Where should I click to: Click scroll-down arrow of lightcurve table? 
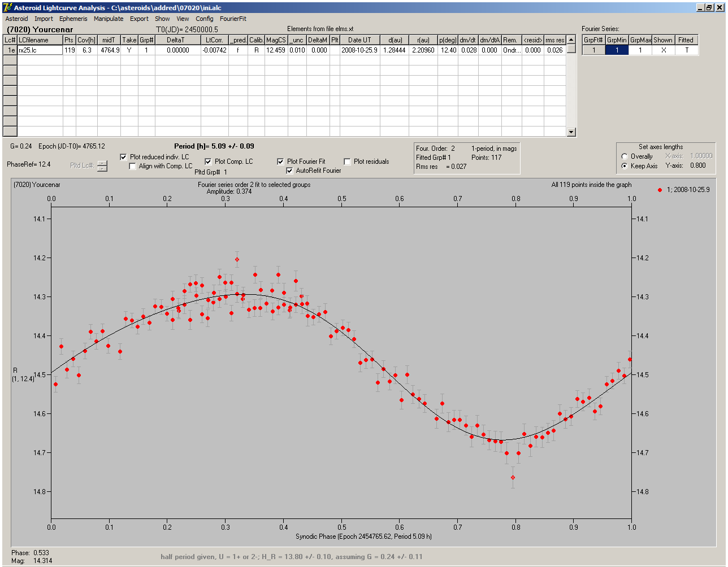571,132
